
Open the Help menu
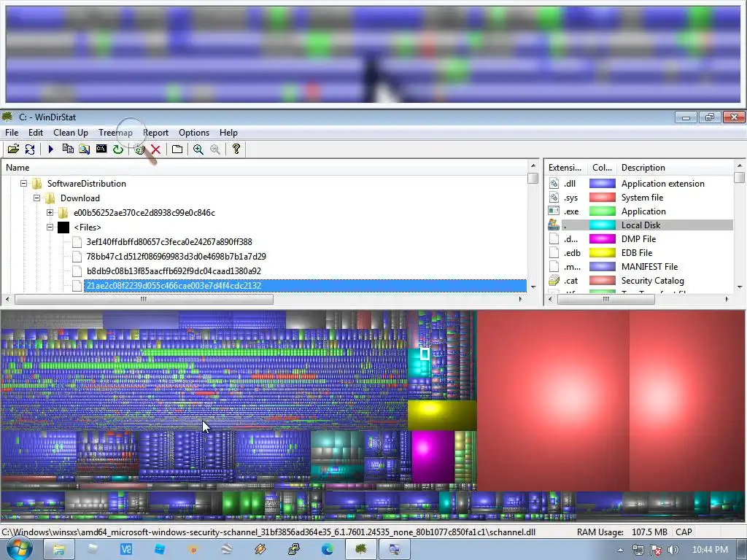(x=228, y=133)
